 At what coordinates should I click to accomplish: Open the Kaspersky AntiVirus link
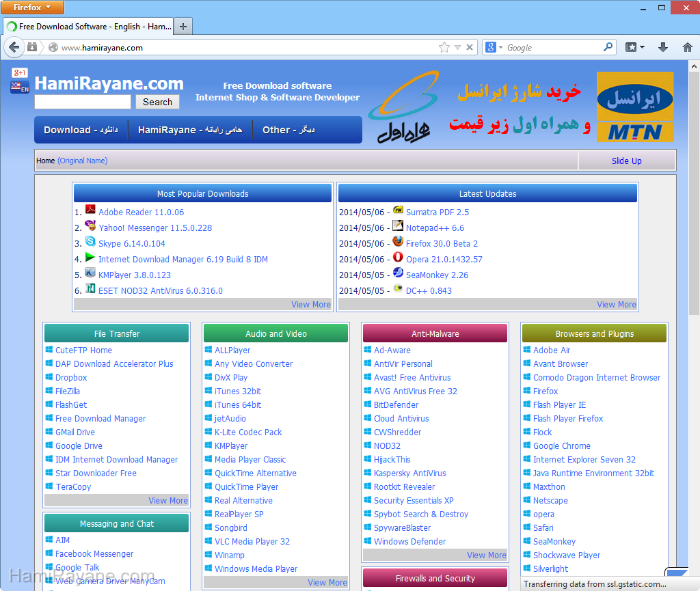point(409,473)
